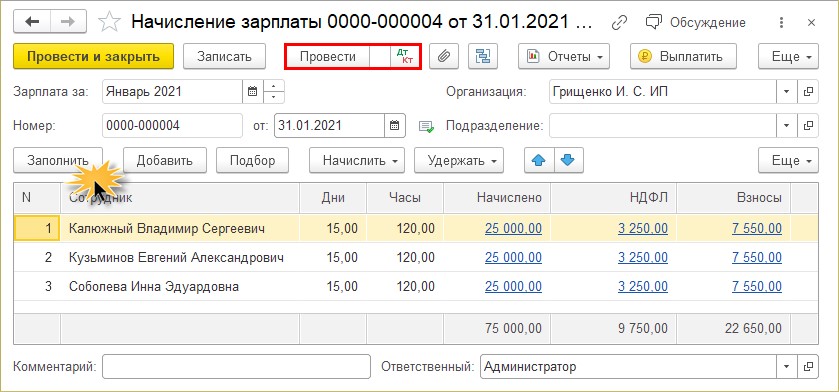Viewport: 839px width, 392px height.
Task: Click the document posted status icon
Action: coord(426,127)
